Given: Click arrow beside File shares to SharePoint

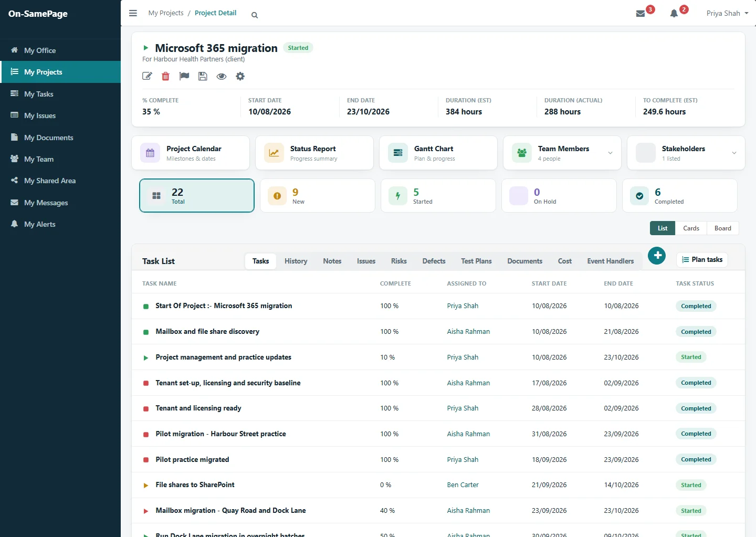Looking at the screenshot, I should coord(146,486).
